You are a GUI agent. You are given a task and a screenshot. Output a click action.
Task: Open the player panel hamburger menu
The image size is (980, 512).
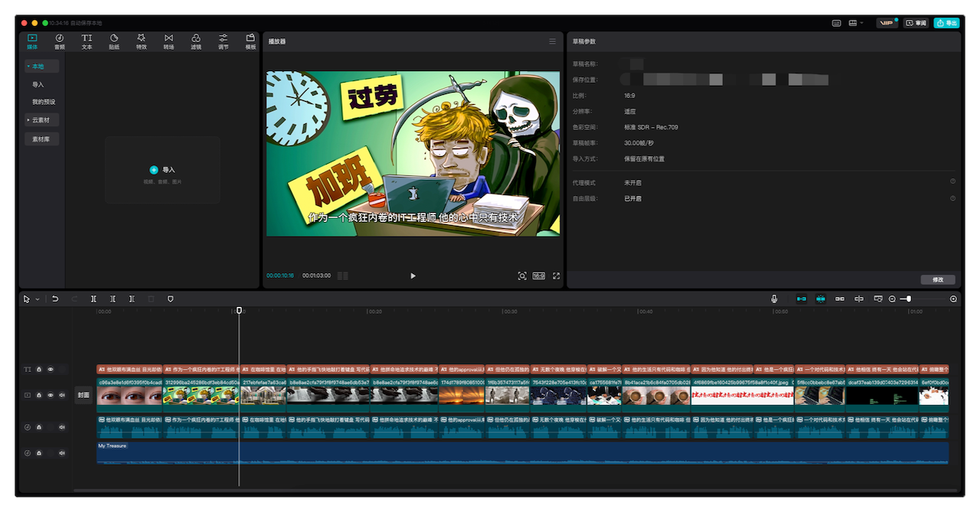(x=552, y=41)
